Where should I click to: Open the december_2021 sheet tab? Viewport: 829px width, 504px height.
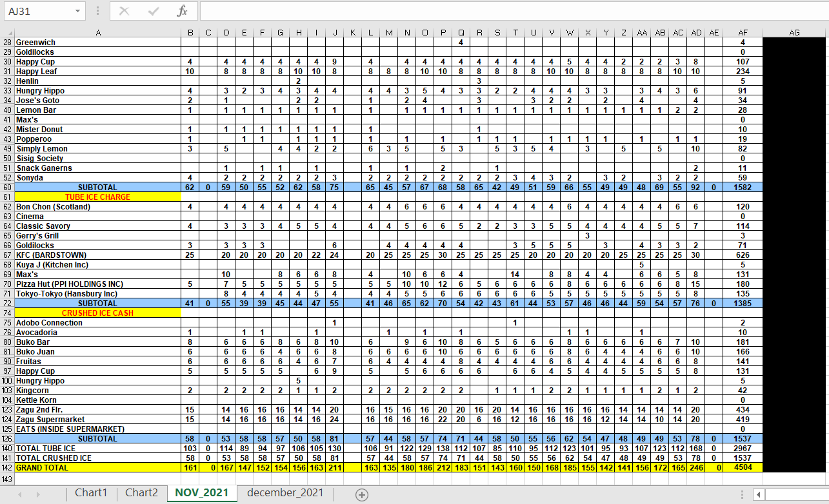coord(285,493)
